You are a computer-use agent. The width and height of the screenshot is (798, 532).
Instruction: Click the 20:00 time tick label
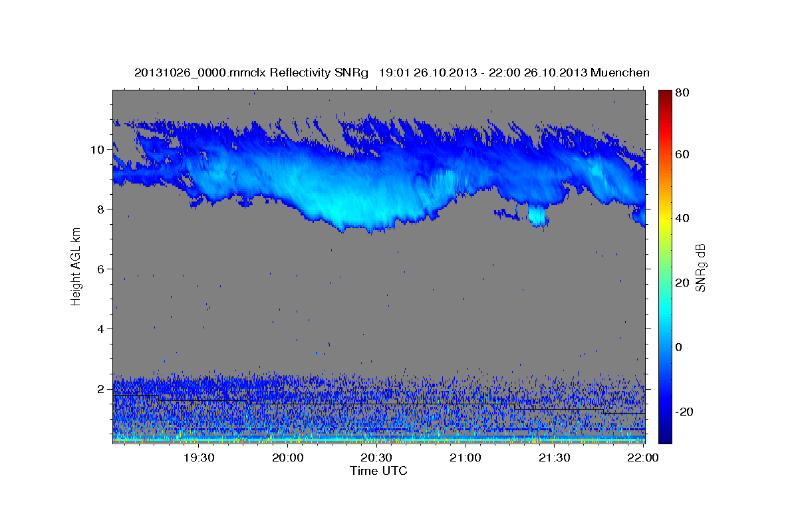288,458
